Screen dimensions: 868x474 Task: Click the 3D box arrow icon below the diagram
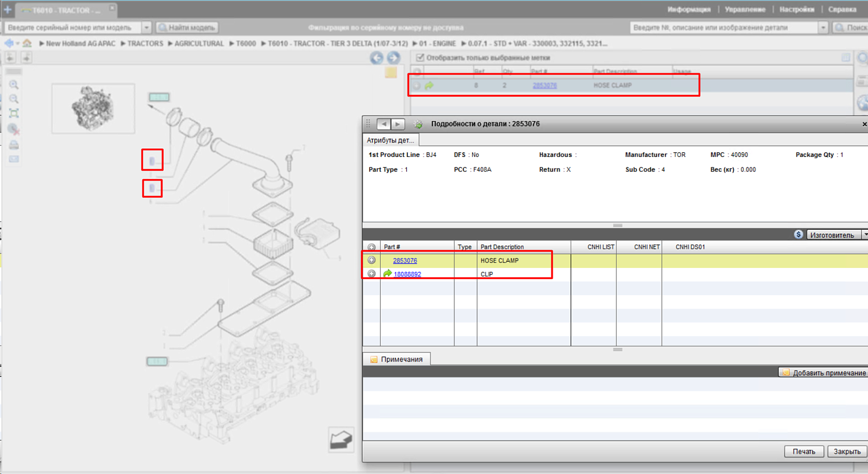click(341, 440)
